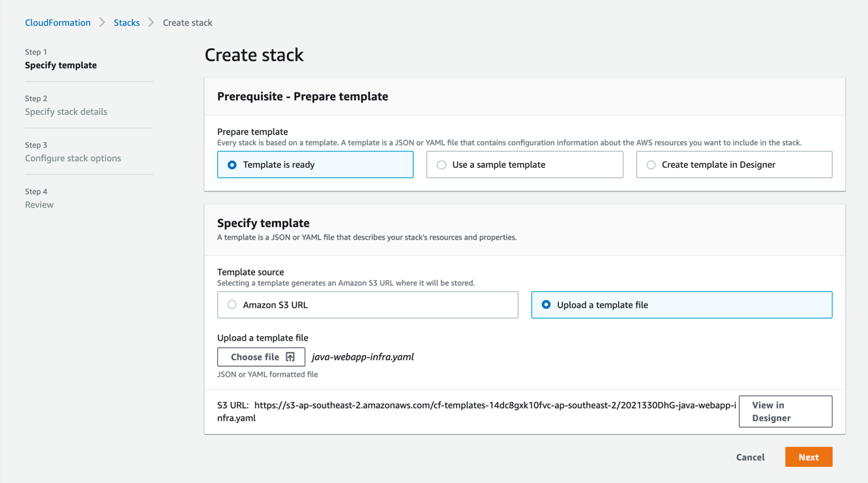Select Upload a template file option
This screenshot has width=868, height=483.
[x=546, y=305]
